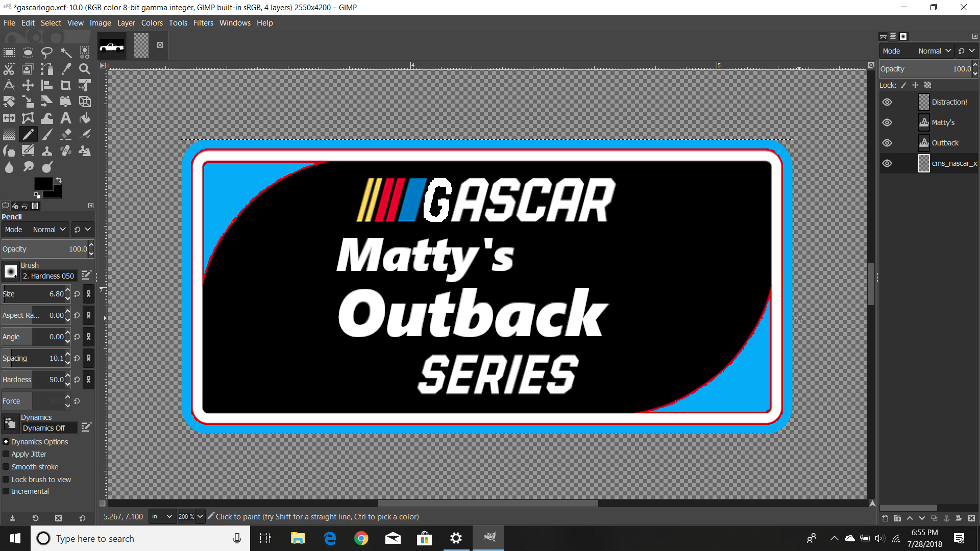The width and height of the screenshot is (980, 551).
Task: Hide the Outback layer
Action: (x=887, y=143)
